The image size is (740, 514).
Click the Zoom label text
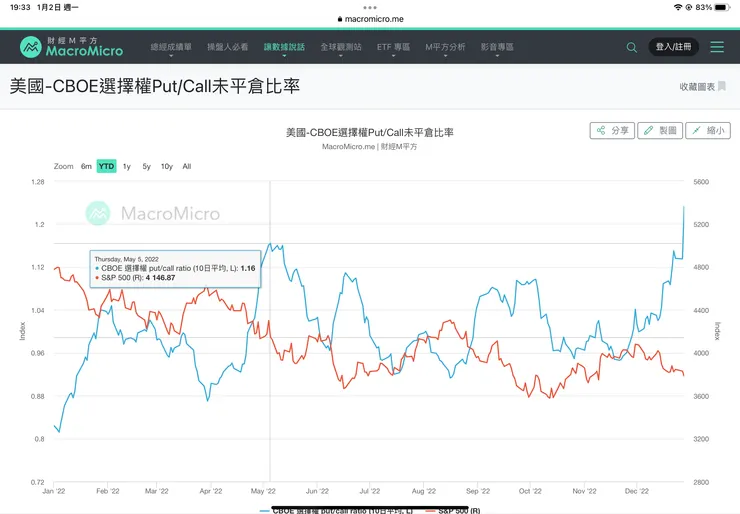coord(63,166)
